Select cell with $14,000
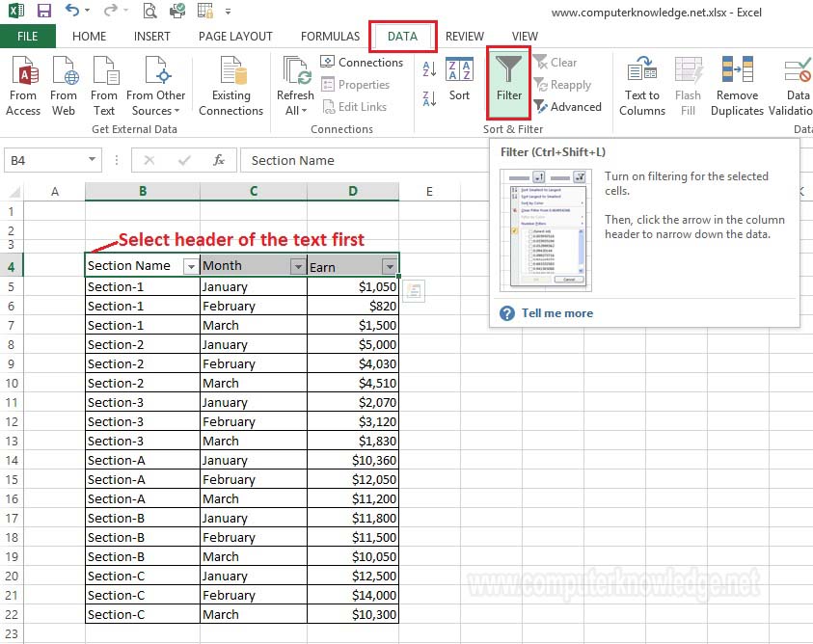This screenshot has height=644, width=813. tap(353, 595)
